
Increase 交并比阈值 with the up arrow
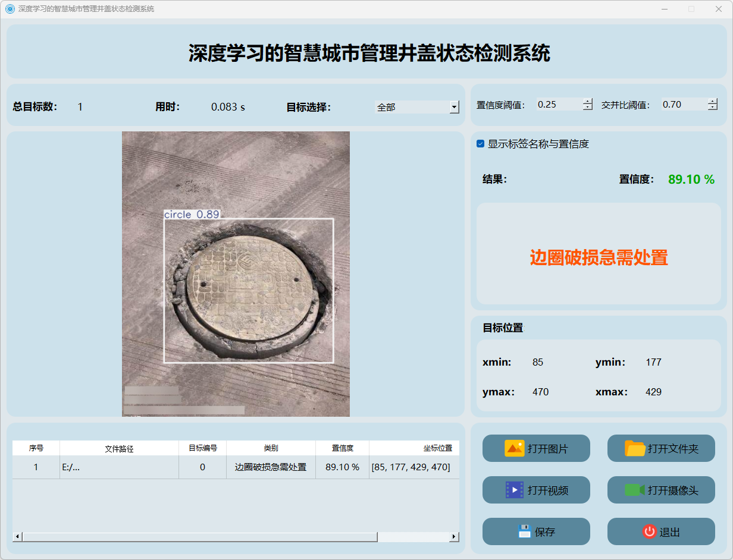pos(713,101)
